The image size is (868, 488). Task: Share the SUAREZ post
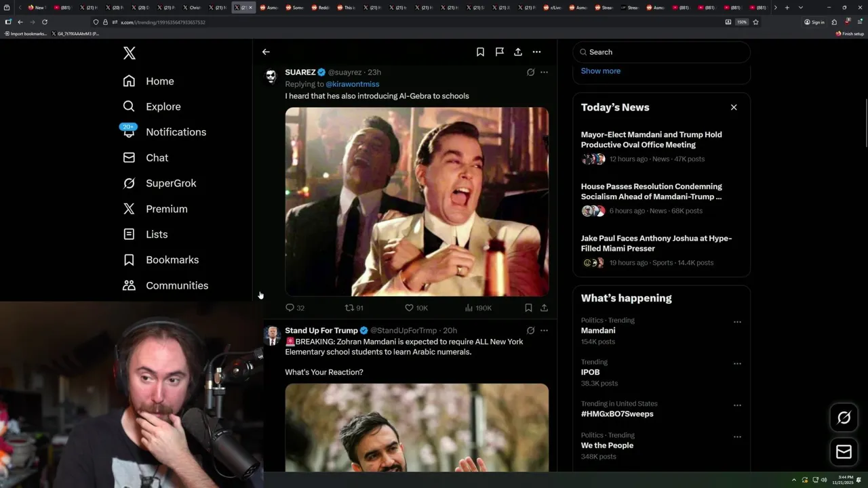(544, 308)
